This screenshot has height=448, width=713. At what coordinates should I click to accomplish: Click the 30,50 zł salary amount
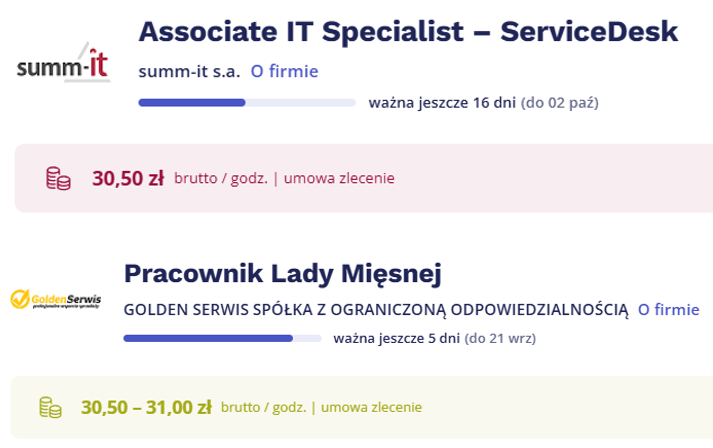(128, 178)
